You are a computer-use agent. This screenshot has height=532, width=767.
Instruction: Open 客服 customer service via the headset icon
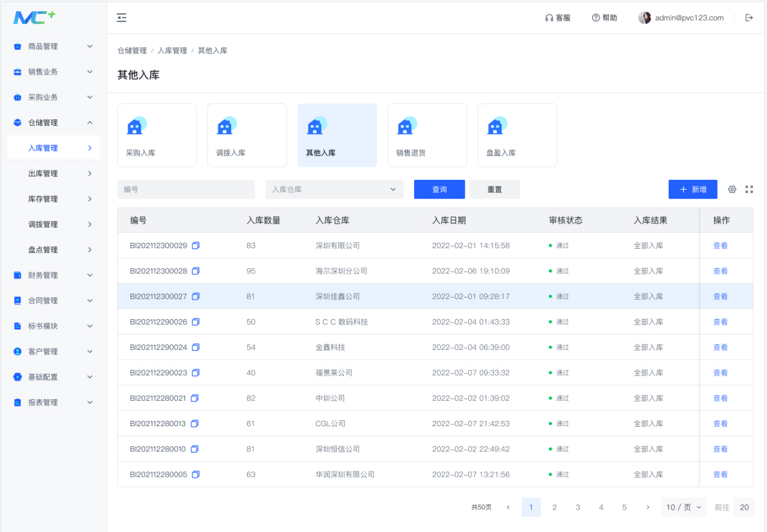(x=549, y=18)
